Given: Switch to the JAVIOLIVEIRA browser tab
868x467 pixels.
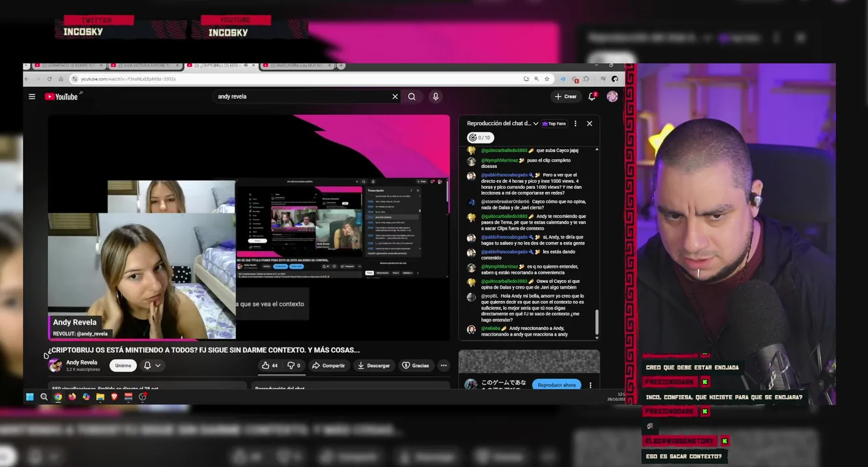Looking at the screenshot, I should [298, 66].
